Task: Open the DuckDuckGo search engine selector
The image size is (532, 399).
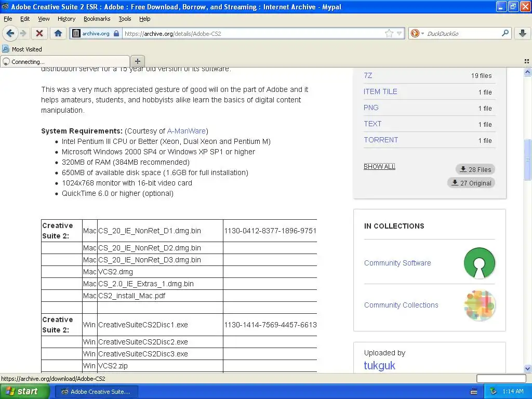Action: 417,33
